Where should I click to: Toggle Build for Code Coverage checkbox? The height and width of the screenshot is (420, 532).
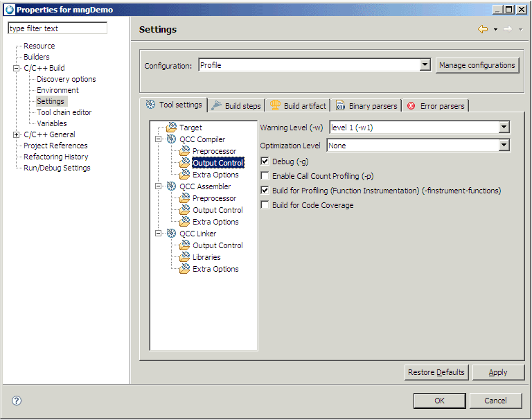265,205
